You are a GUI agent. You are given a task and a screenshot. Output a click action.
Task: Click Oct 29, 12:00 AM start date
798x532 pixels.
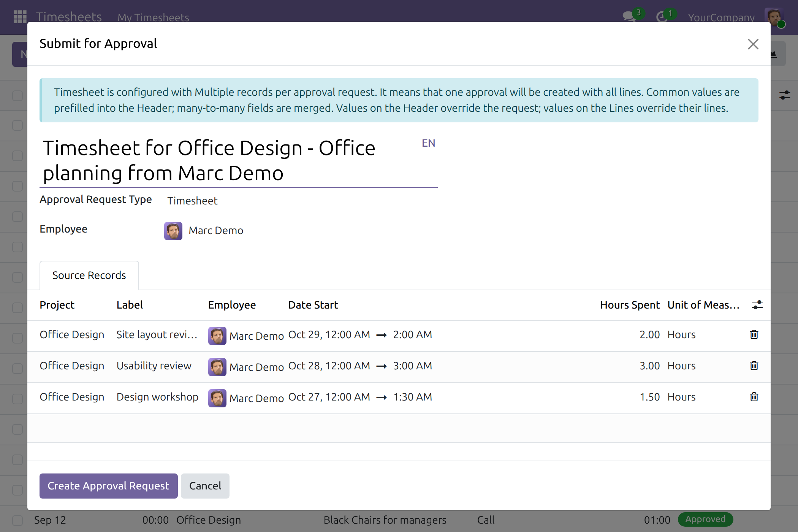coord(329,334)
